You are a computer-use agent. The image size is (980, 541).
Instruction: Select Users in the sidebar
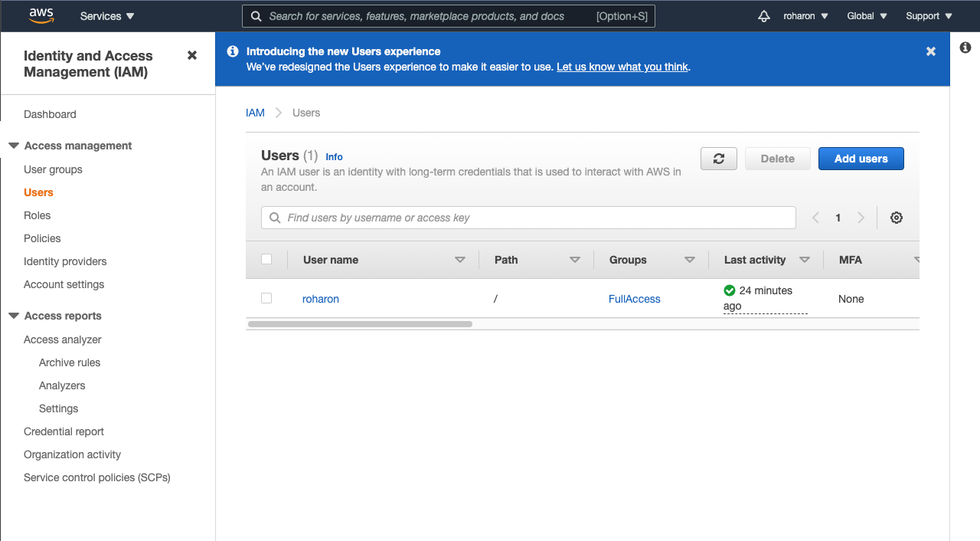[38, 192]
